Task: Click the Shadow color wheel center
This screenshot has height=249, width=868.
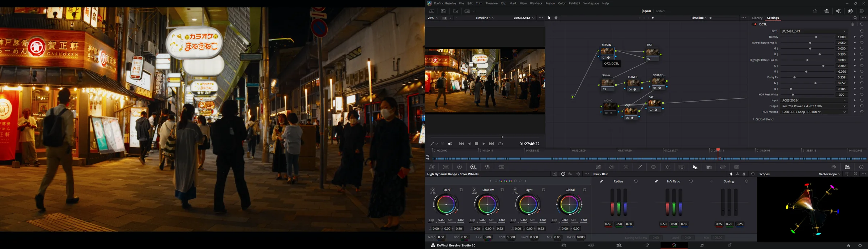Action: click(487, 204)
